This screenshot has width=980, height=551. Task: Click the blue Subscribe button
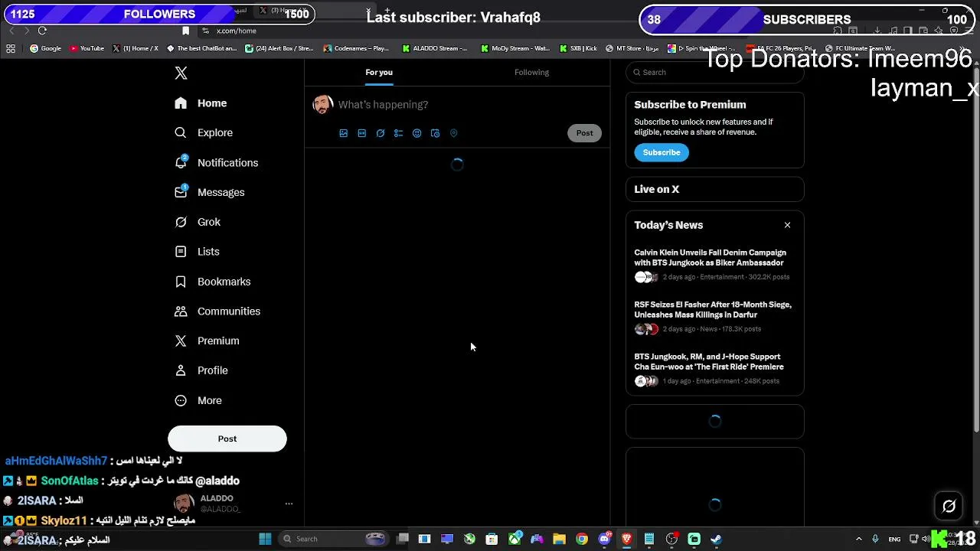[x=661, y=152]
